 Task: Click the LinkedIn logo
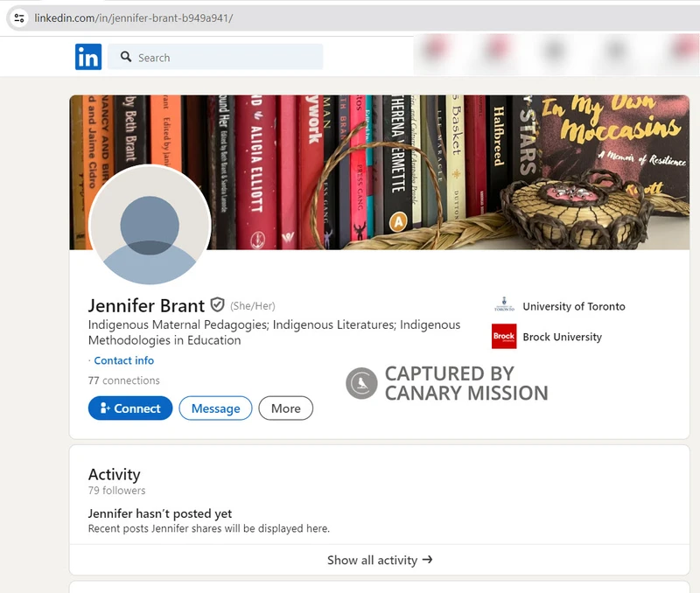tap(88, 57)
